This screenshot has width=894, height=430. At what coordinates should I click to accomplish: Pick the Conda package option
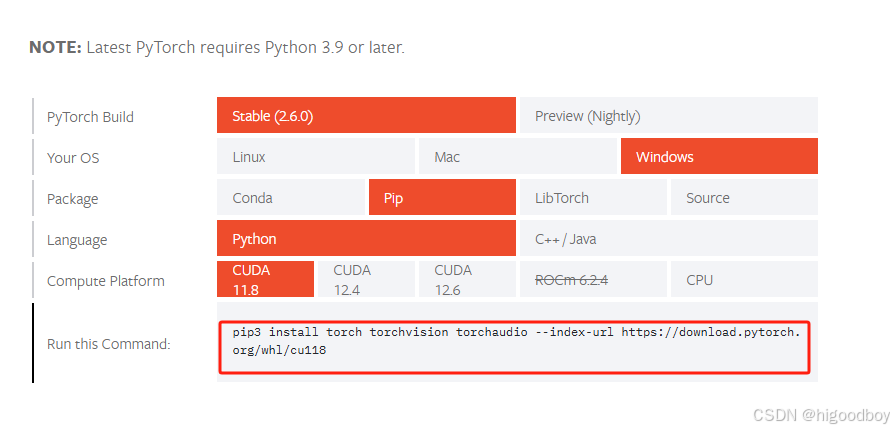coord(291,197)
